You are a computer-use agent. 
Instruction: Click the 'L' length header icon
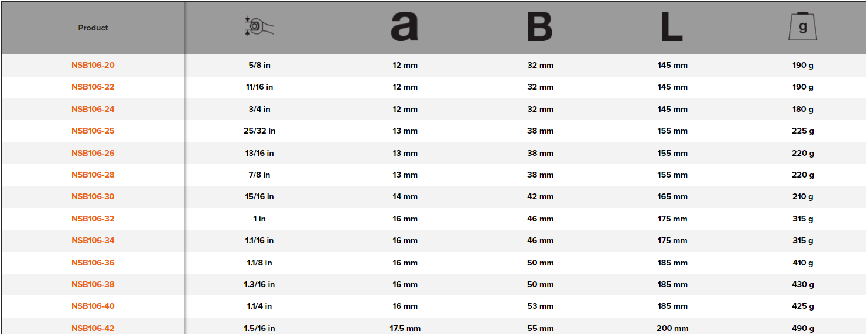(672, 28)
